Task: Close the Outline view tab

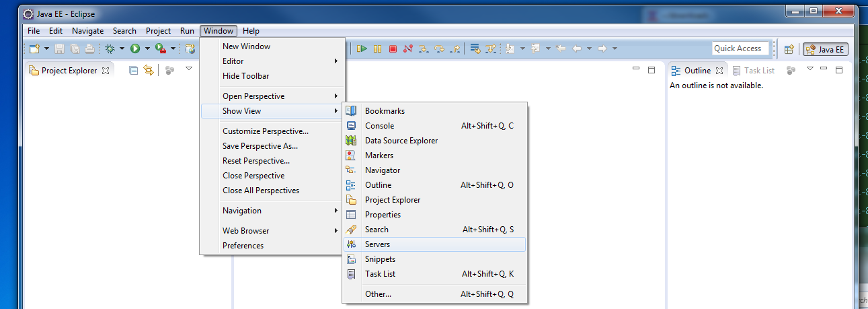Action: click(719, 71)
